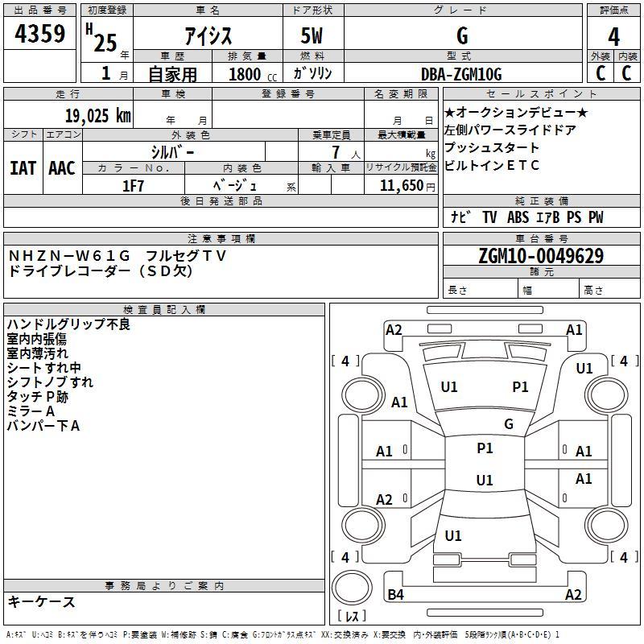This screenshot has width=644, height=644.
Task: Click the model code DBA-ZGM10G
Action: pos(461,74)
